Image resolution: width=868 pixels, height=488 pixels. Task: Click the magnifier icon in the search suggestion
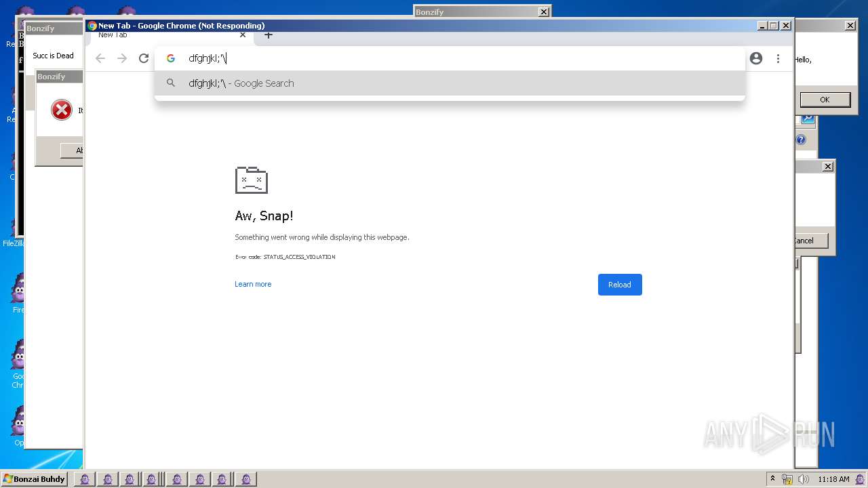(171, 83)
